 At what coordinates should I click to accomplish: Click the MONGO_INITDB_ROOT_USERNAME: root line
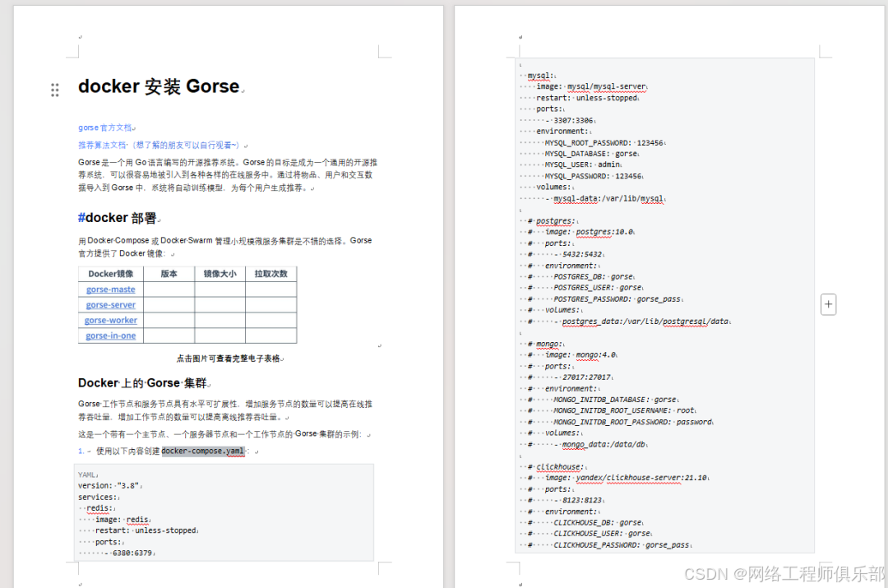coord(624,410)
